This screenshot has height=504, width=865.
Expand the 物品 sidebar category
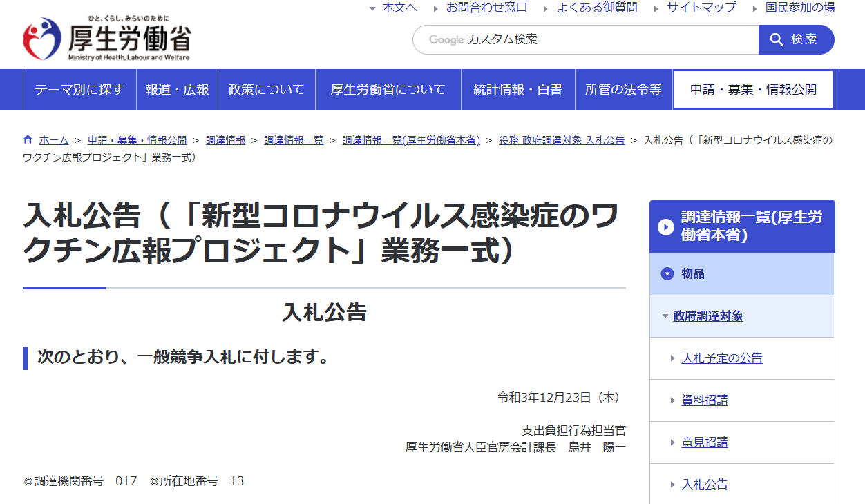coord(693,274)
